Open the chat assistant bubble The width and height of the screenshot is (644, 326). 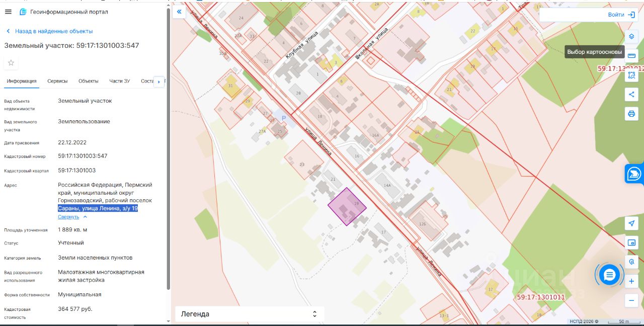tap(609, 275)
